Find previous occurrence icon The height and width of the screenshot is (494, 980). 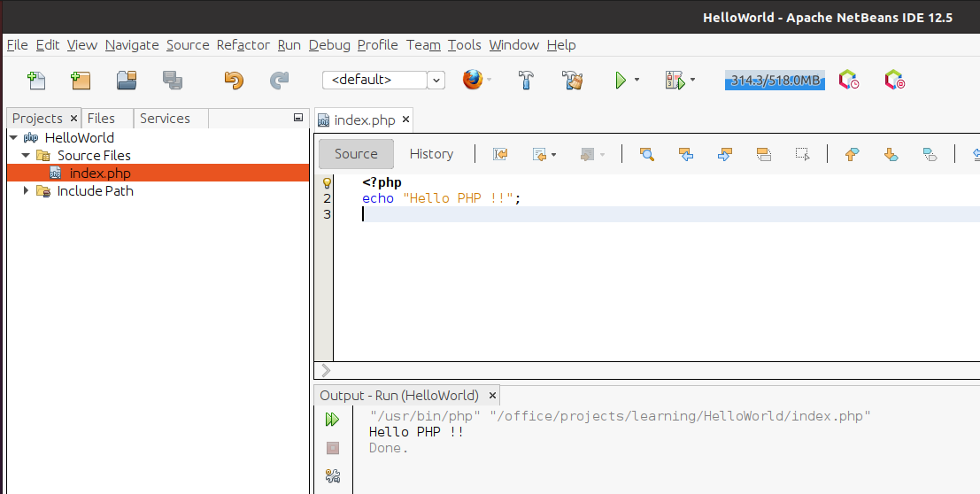click(685, 154)
